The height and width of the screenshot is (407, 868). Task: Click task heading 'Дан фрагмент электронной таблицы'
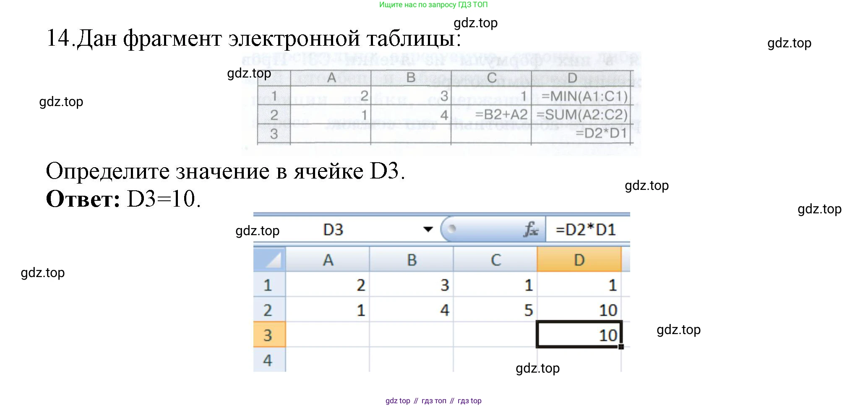269,39
